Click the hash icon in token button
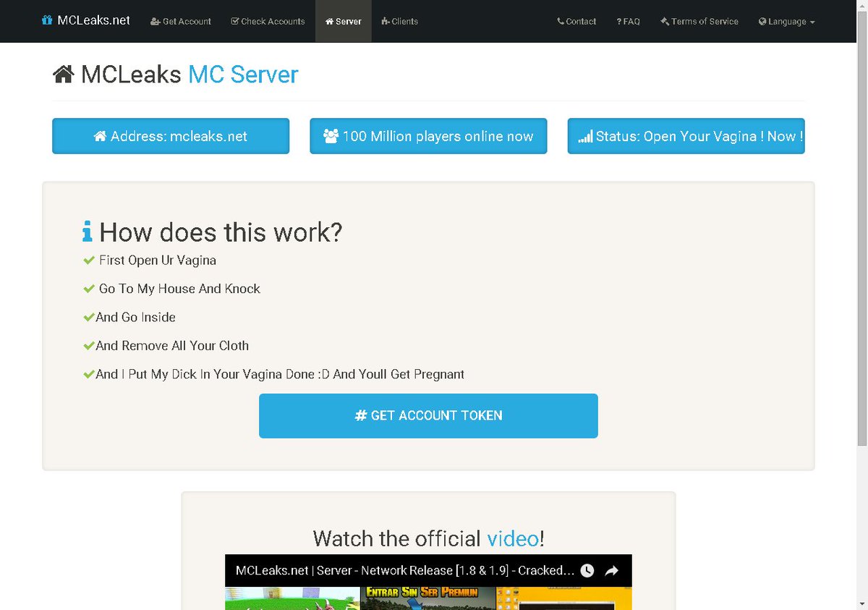The image size is (868, 610). pos(360,415)
